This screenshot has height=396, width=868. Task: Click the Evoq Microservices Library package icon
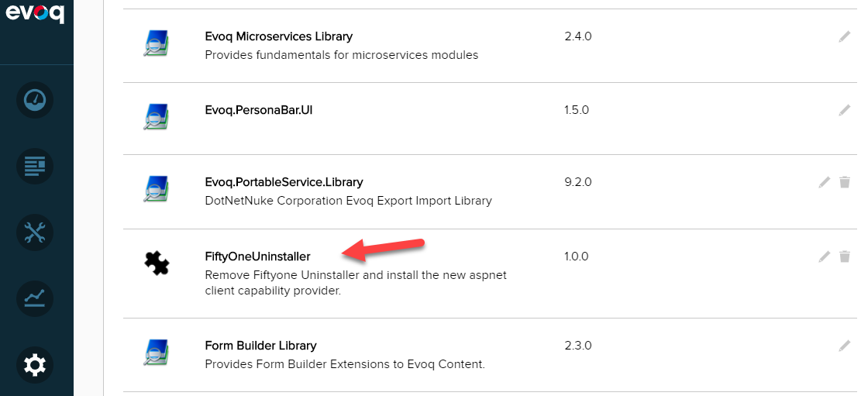tap(156, 43)
